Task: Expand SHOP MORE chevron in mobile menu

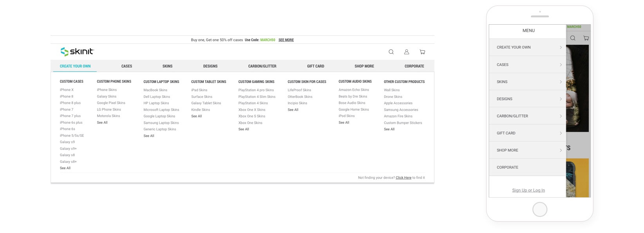Action: click(561, 150)
